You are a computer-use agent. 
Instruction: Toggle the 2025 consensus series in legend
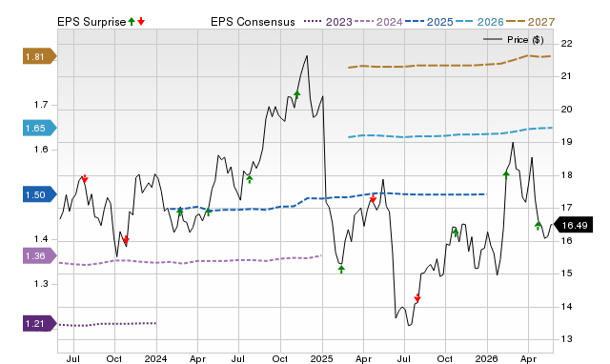pyautogui.click(x=429, y=22)
